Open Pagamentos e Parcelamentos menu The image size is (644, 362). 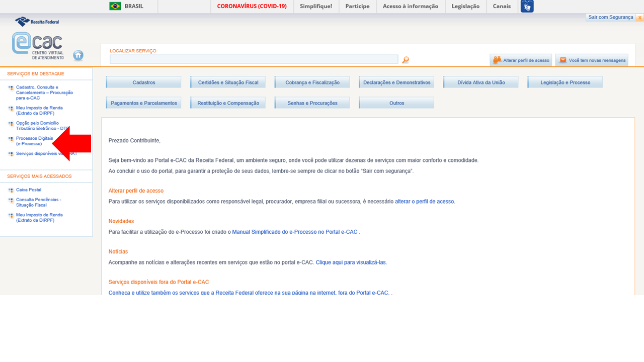coord(144,103)
